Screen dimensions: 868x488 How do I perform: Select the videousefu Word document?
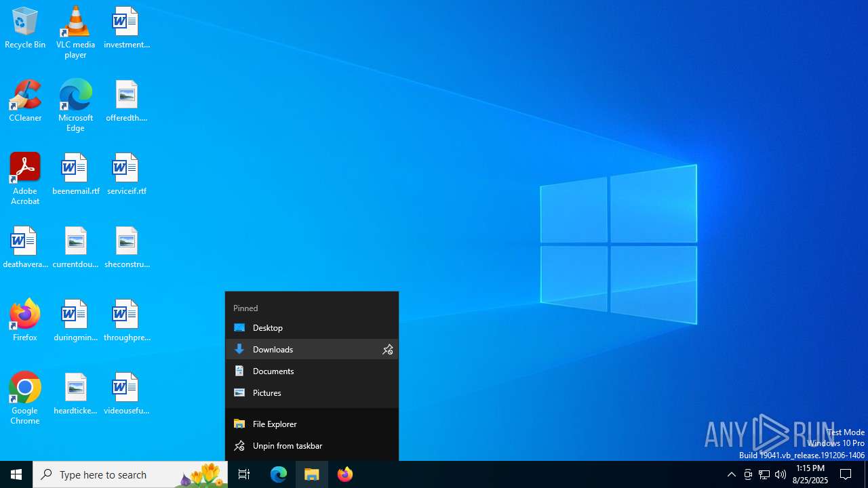[x=126, y=394]
